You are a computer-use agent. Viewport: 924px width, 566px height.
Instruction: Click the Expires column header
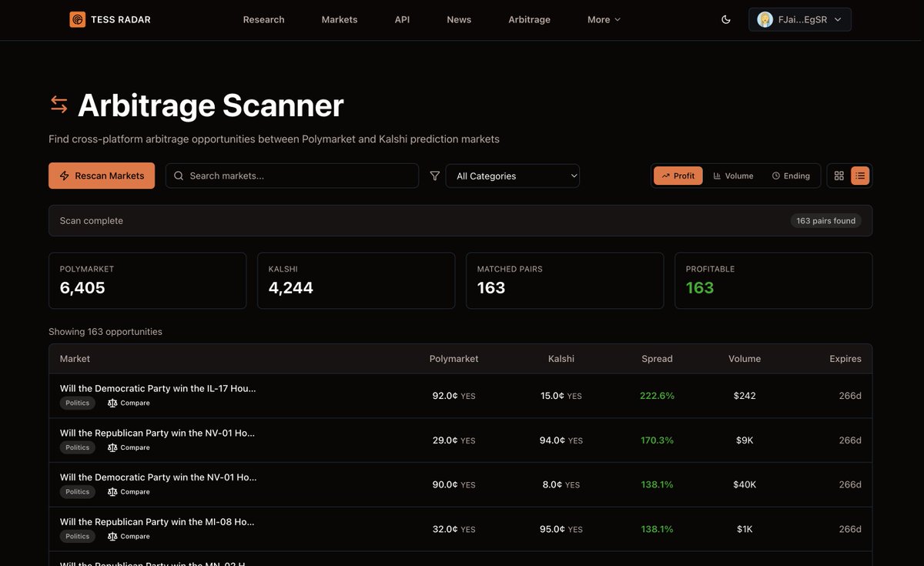(845, 359)
